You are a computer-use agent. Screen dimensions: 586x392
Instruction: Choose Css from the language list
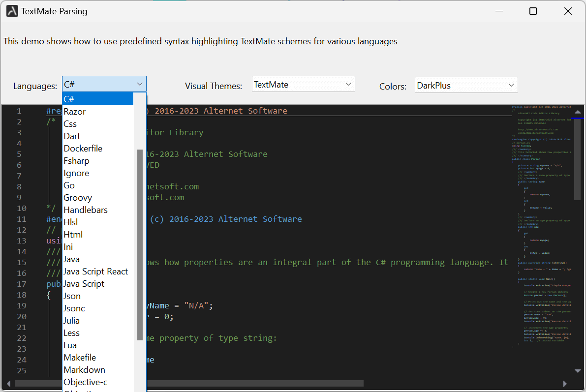(98, 123)
